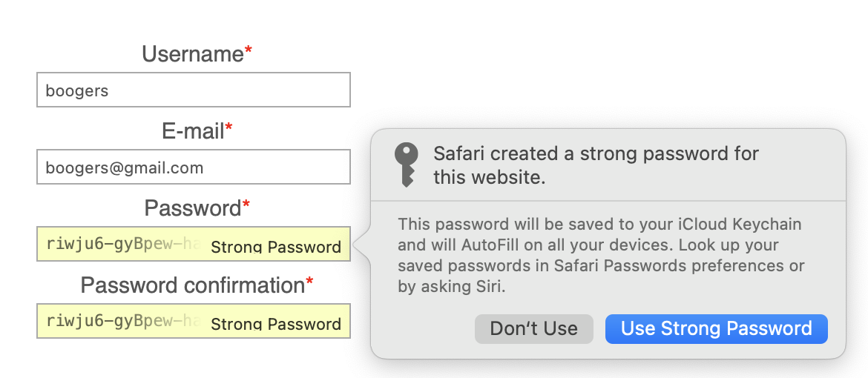Click the key icon in the Safari popup
This screenshot has height=378, width=868.
coord(406,165)
